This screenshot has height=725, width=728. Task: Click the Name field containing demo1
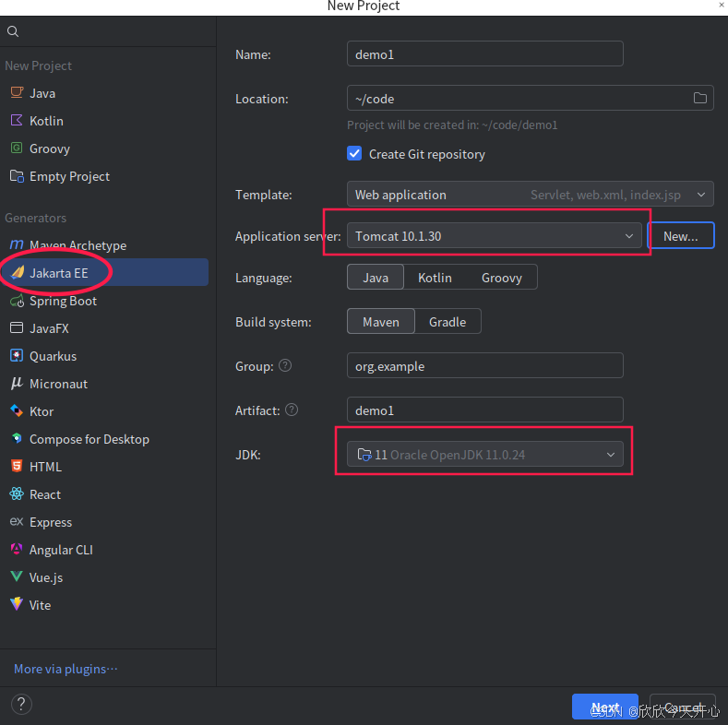pyautogui.click(x=484, y=53)
